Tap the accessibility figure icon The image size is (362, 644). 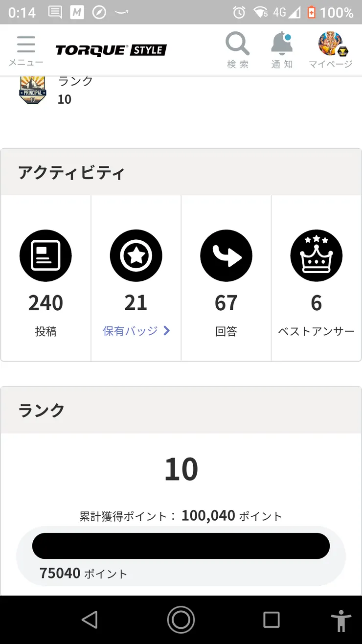[x=341, y=621]
